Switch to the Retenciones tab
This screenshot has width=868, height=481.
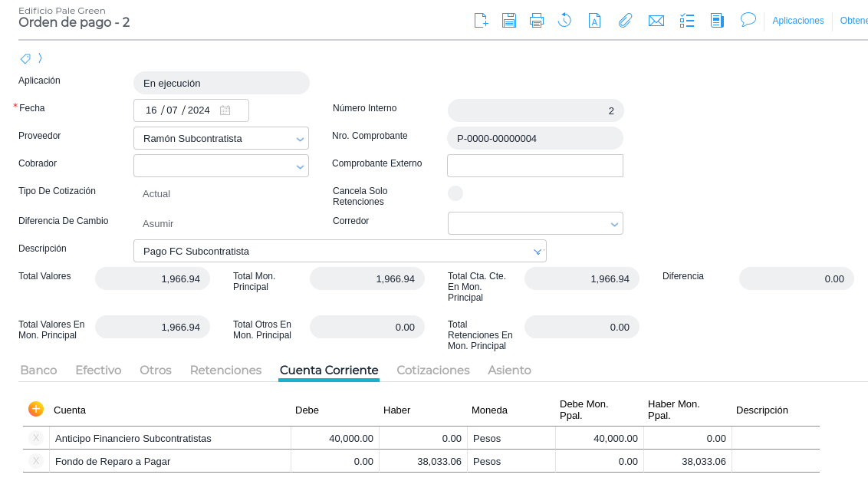pos(225,370)
